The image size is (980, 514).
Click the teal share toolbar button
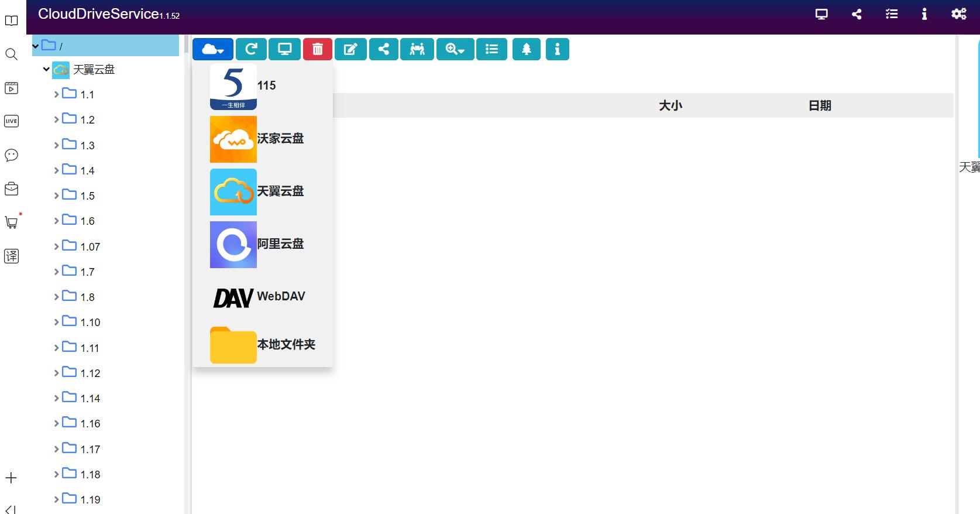384,49
